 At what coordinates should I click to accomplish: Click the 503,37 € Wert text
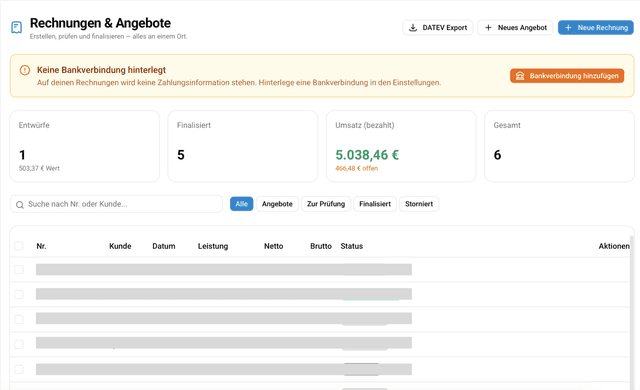coord(39,168)
